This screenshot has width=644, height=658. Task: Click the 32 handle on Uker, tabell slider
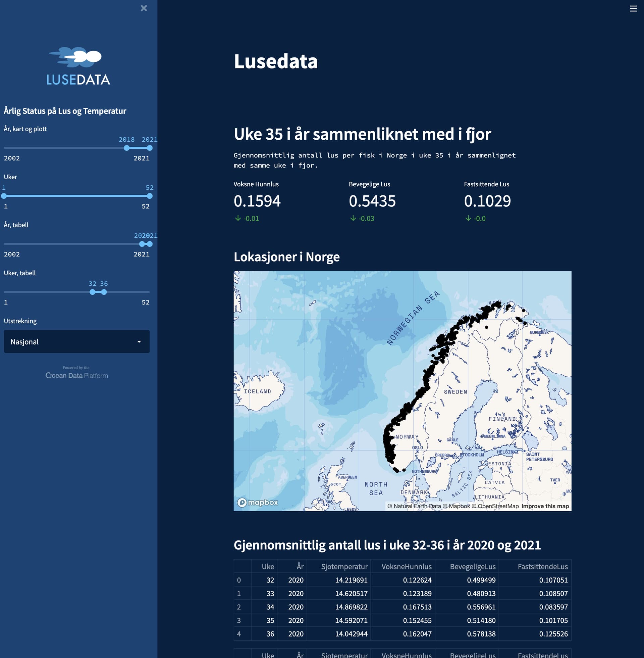[92, 292]
